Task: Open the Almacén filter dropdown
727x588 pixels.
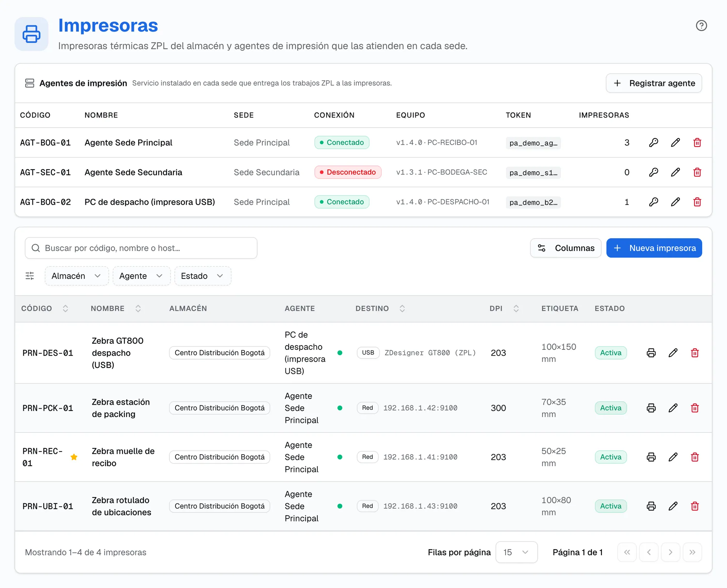Action: tap(77, 276)
